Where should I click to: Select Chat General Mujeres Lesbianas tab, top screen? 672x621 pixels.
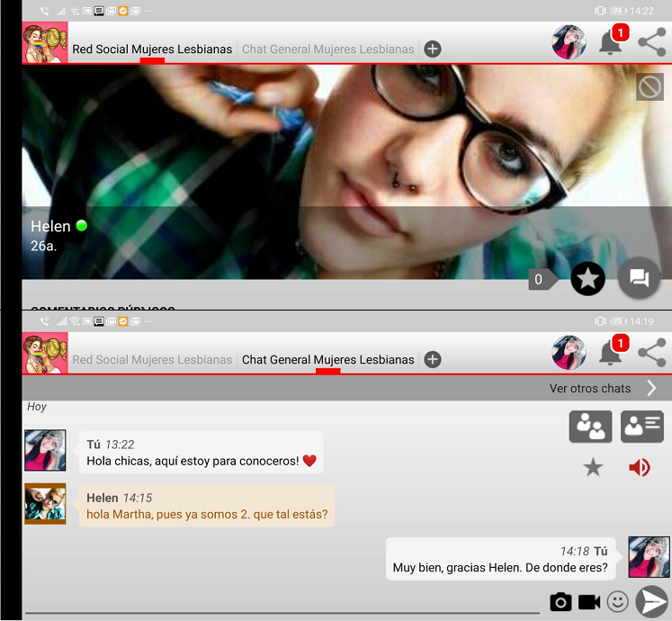tap(327, 49)
